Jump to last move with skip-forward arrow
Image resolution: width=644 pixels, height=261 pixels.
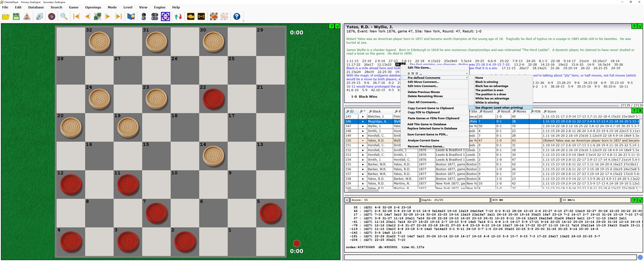(x=119, y=17)
